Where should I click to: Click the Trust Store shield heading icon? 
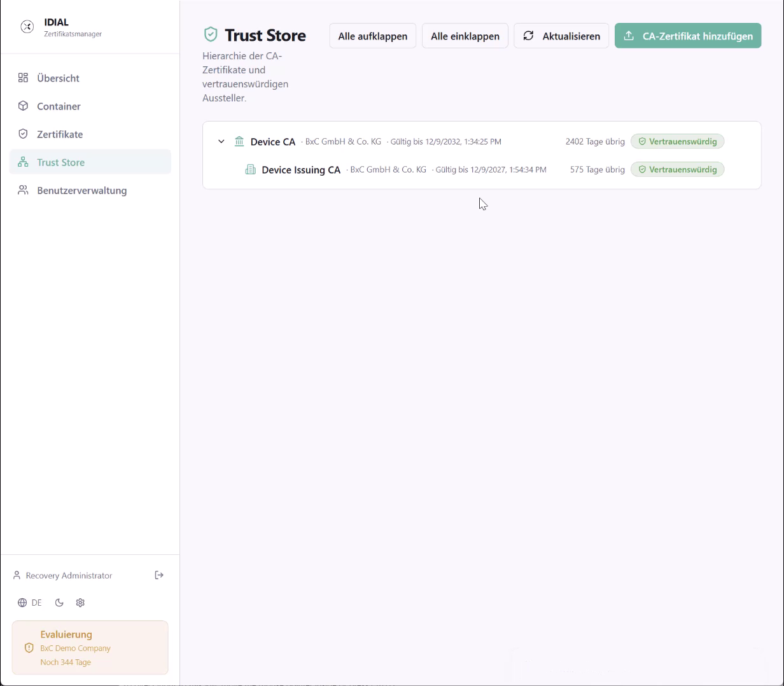[211, 34]
